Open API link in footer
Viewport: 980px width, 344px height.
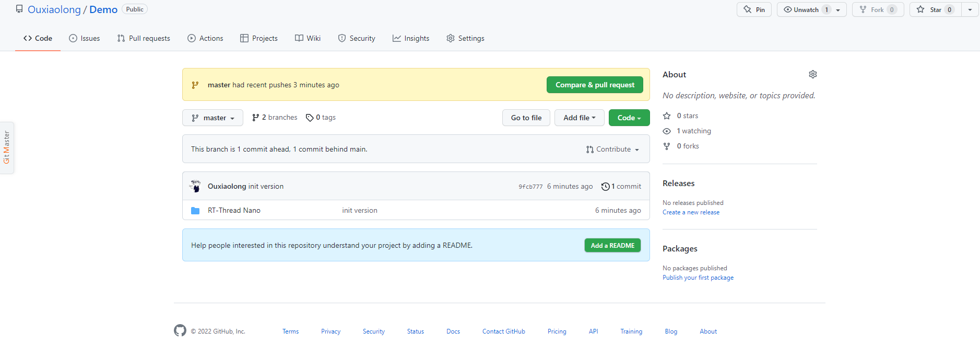[594, 331]
